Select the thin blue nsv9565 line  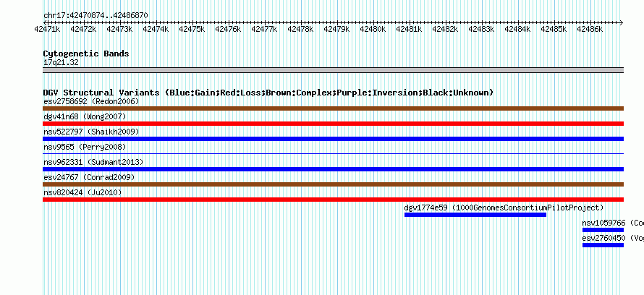pyautogui.click(x=333, y=154)
